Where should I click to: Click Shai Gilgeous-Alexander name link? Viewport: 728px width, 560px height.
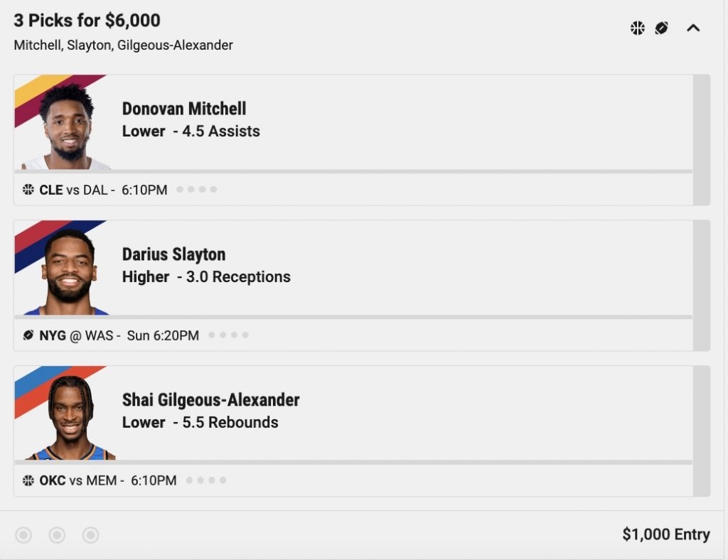point(210,400)
